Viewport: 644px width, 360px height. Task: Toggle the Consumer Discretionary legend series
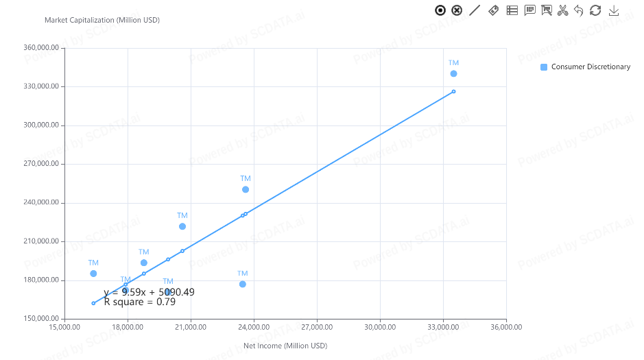click(590, 67)
